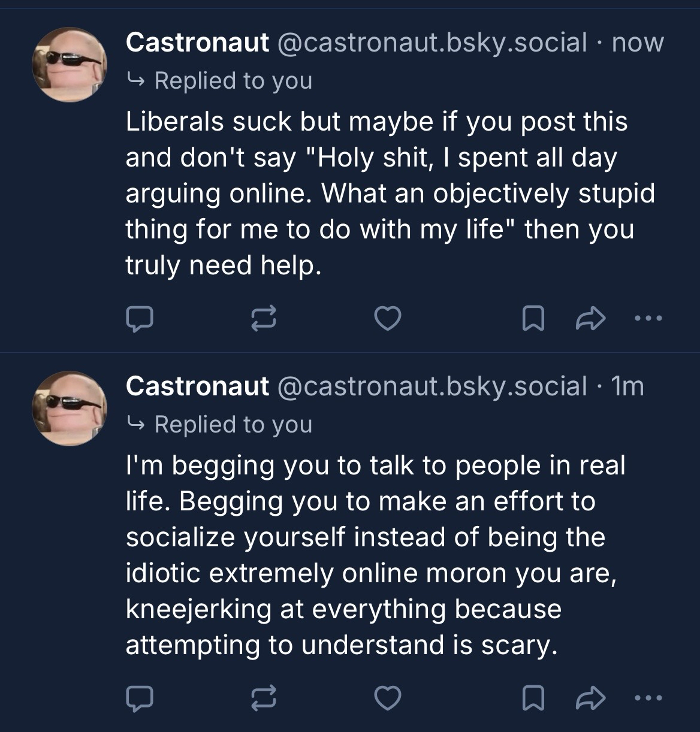This screenshot has width=700, height=732.
Task: Open Castronaut avatar on top post
Action: tap(70, 64)
